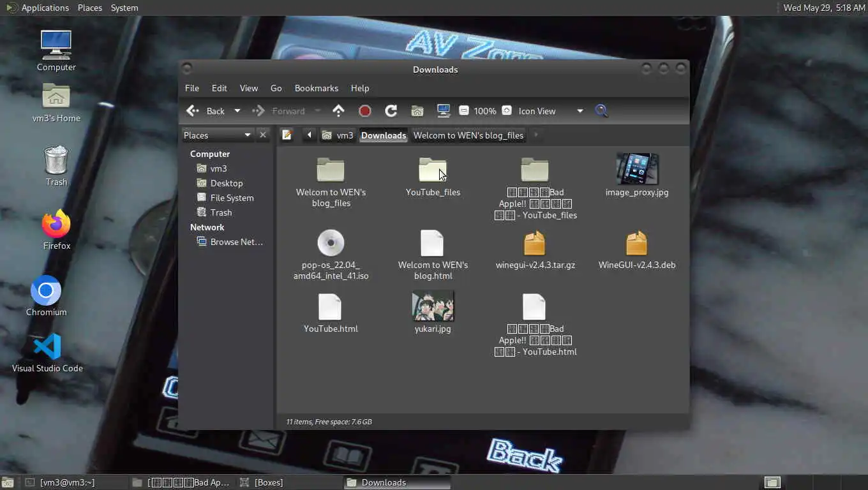Click the show desktop icon in bottom panel
Screen dimensions: 868x490
(x=7, y=482)
